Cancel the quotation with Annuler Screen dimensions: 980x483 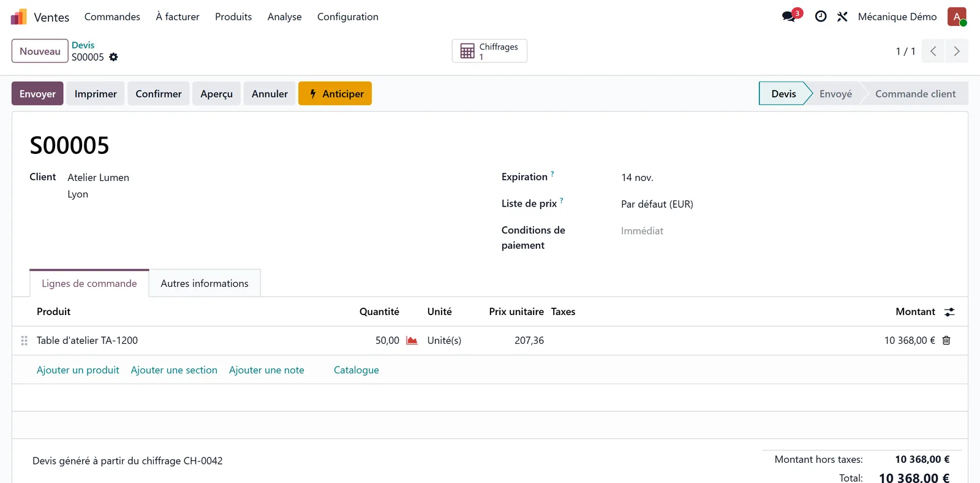pos(269,93)
